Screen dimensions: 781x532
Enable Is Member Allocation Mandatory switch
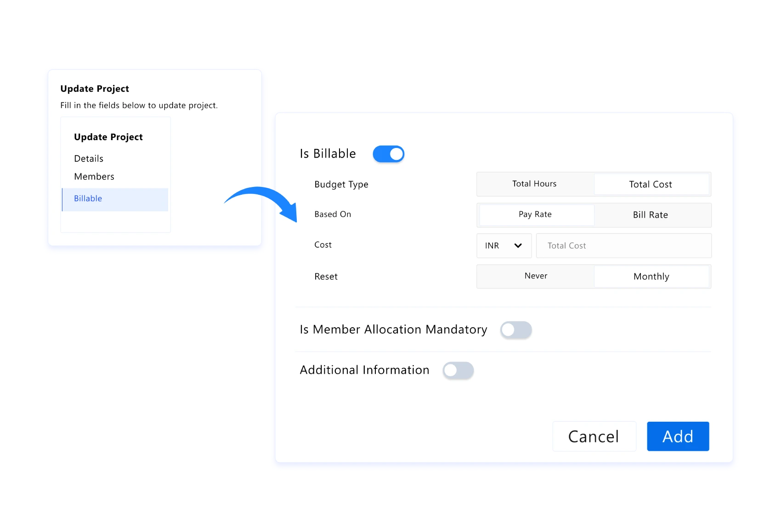pos(516,330)
